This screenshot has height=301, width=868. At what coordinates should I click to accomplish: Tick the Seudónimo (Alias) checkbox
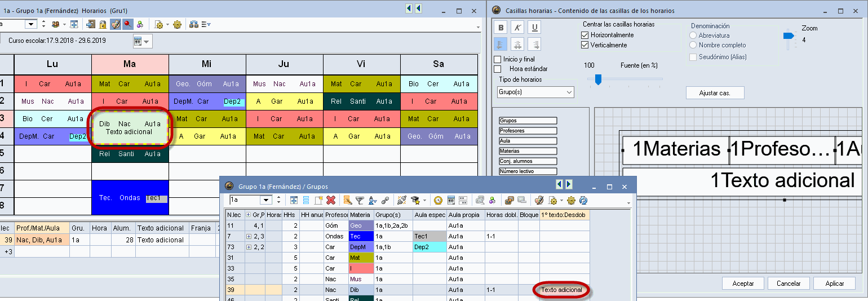[x=693, y=57]
